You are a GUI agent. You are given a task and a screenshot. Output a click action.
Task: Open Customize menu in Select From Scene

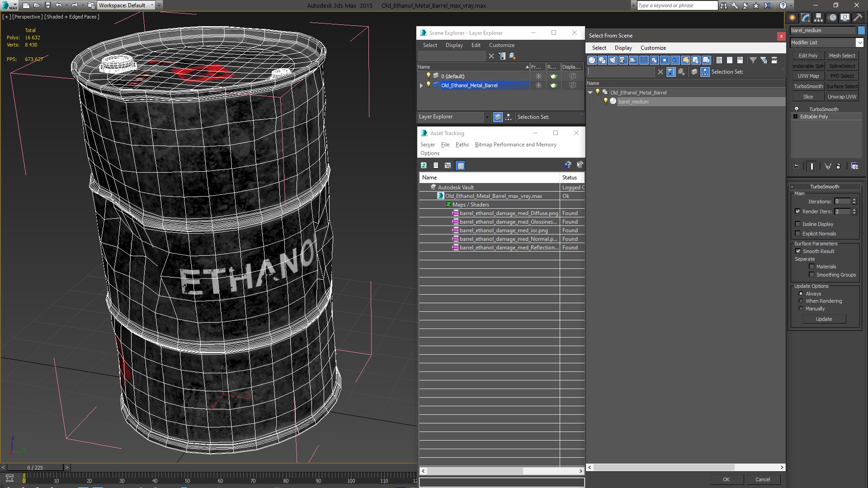(x=653, y=48)
